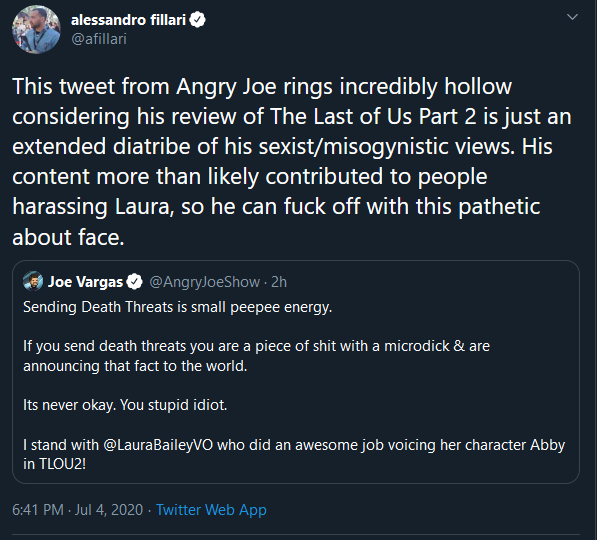Click the alessandro fillari display name
Image resolution: width=597 pixels, height=540 pixels.
(x=128, y=20)
